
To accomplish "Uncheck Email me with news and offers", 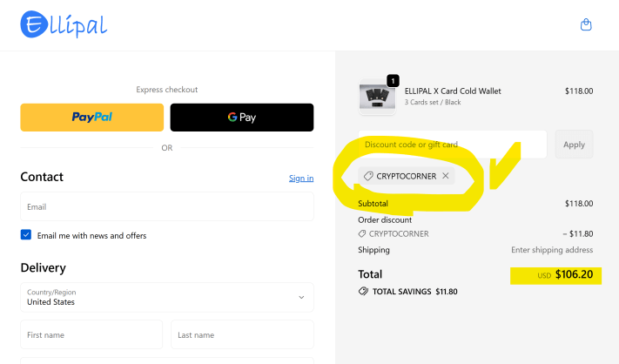I will (26, 235).
